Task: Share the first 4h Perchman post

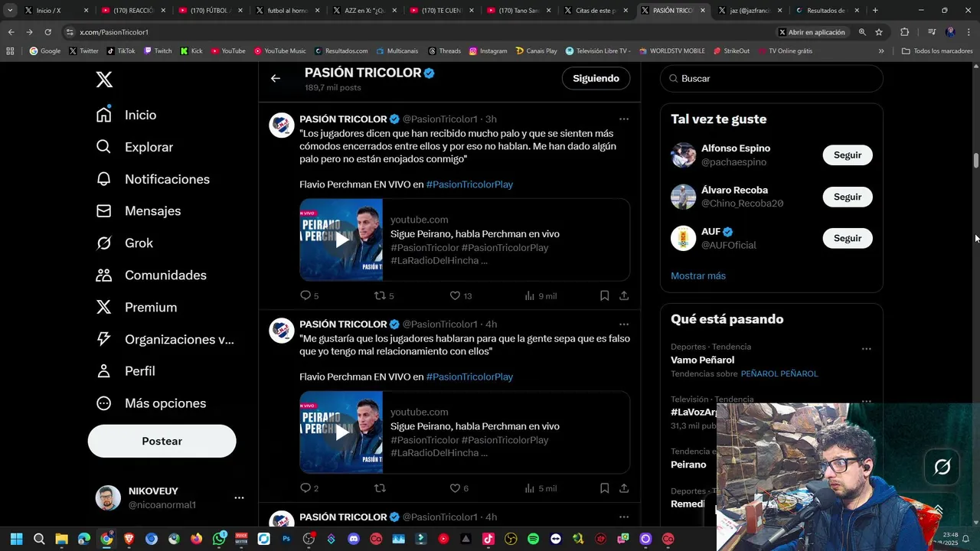Action: [624, 487]
